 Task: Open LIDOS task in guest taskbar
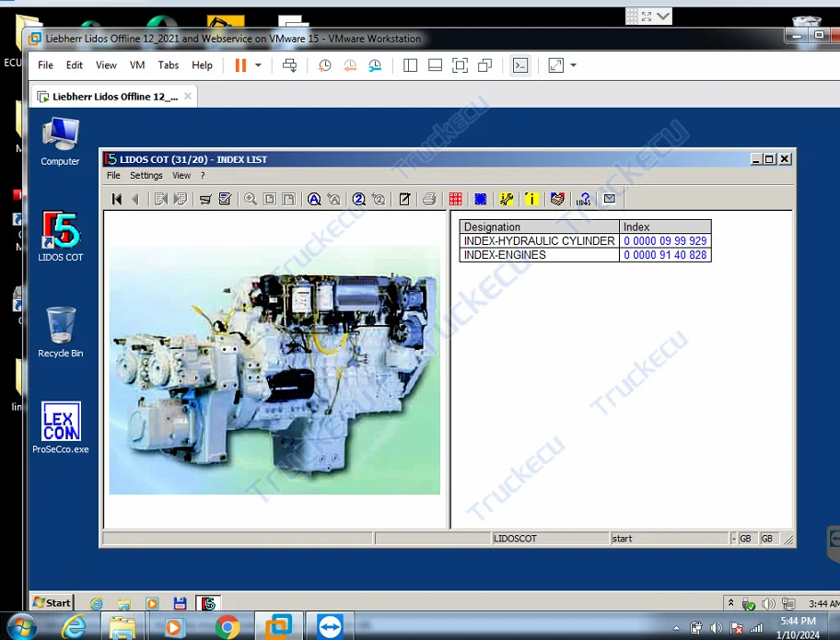(x=208, y=603)
